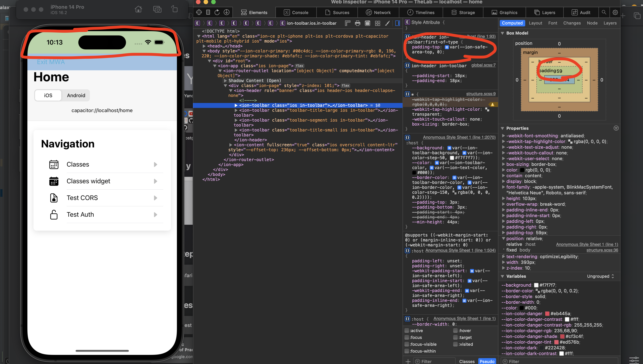This screenshot has height=364, width=643.
Task: Click the --ion-color-danger color swatch
Action: click(547, 313)
